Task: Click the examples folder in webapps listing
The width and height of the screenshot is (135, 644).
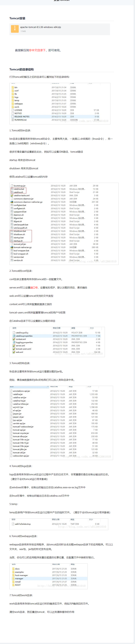Action: coord(19,572)
